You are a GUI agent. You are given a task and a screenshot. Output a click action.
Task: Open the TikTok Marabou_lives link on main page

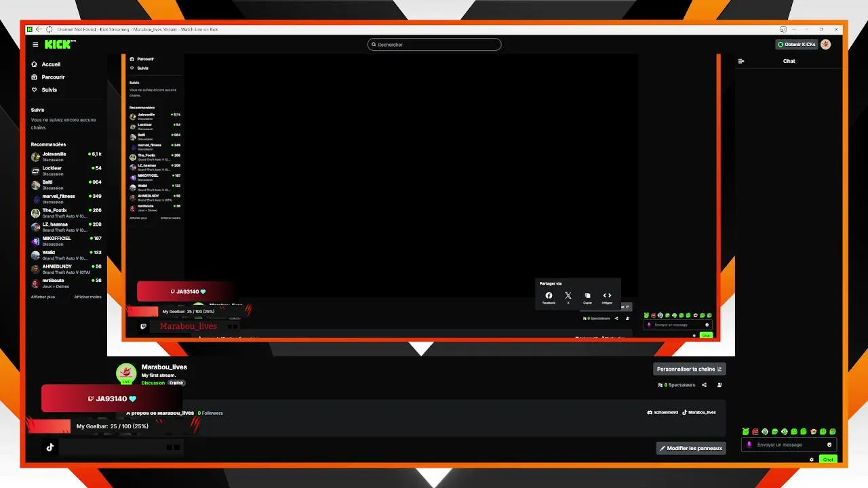click(699, 412)
